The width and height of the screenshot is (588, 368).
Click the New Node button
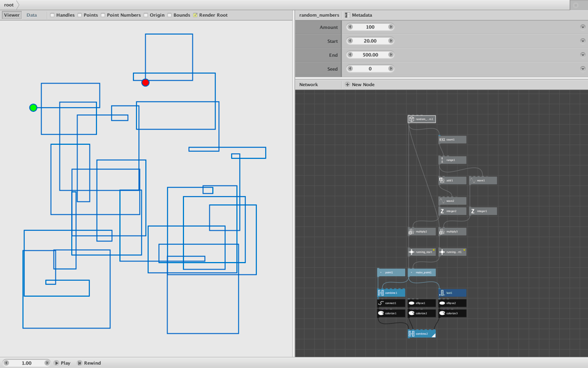pos(360,84)
